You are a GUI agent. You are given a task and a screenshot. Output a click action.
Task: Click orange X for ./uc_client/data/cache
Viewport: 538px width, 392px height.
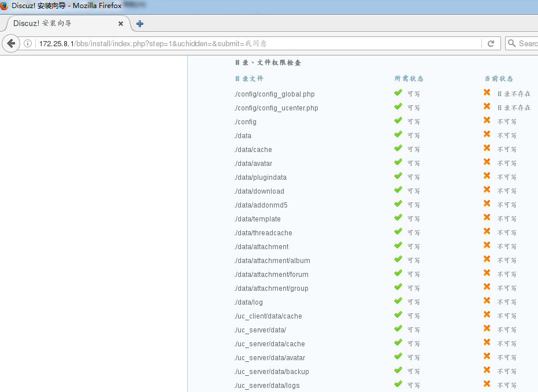click(x=487, y=315)
